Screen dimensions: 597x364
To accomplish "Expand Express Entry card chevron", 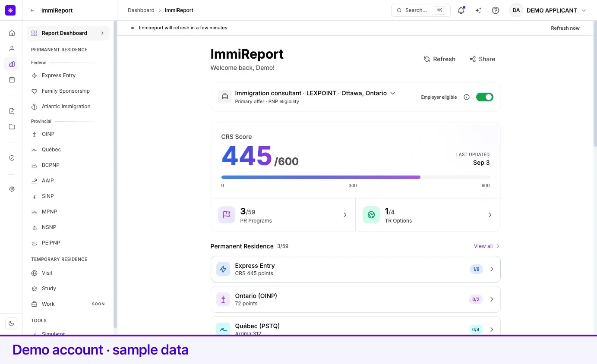I will point(492,269).
